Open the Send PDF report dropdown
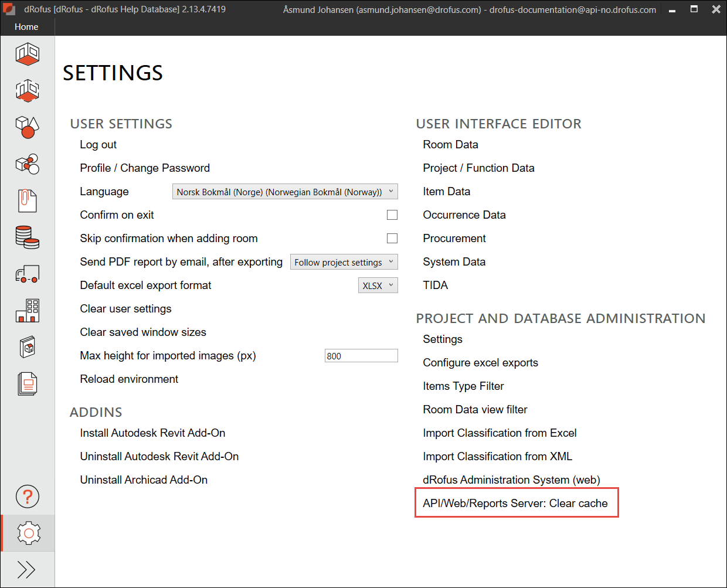 [344, 262]
